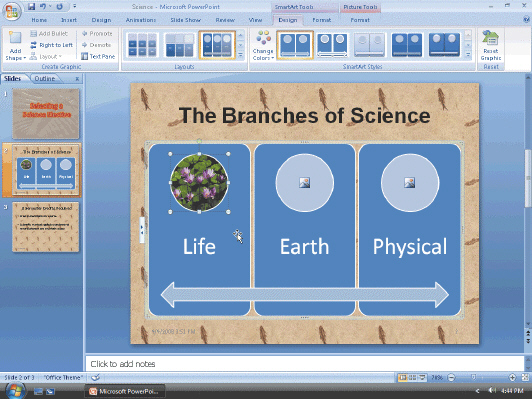Open the View ribbon tab
This screenshot has height=399, width=532.
[255, 20]
